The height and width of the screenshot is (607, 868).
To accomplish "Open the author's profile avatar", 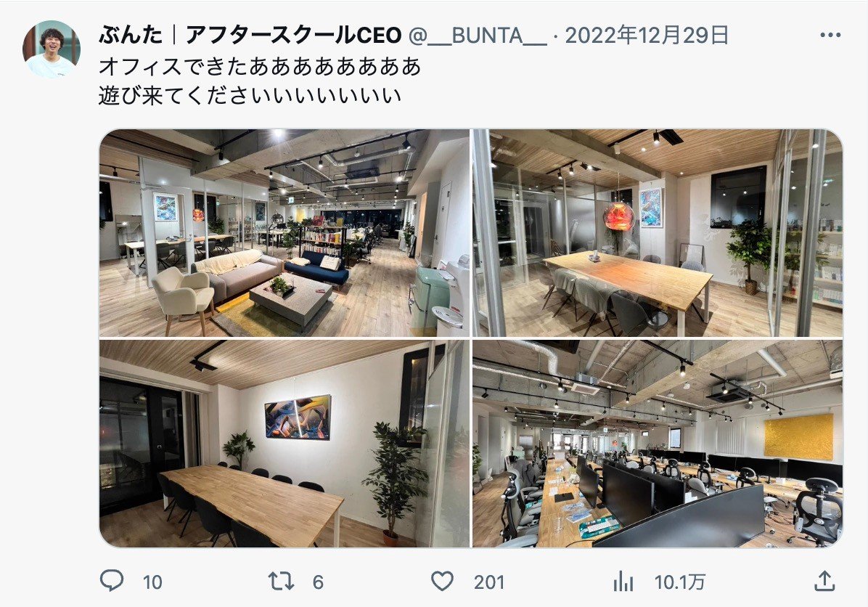I will [52, 49].
